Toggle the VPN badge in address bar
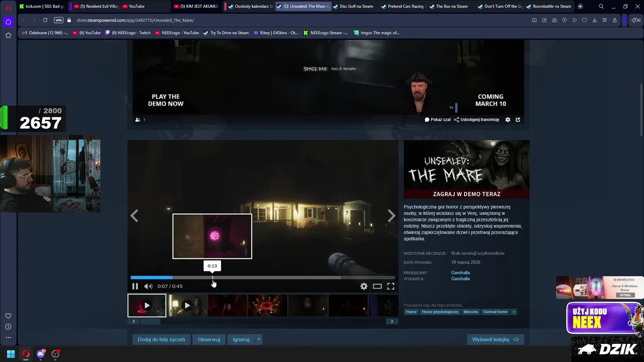The height and width of the screenshot is (362, 644). (x=58, y=20)
